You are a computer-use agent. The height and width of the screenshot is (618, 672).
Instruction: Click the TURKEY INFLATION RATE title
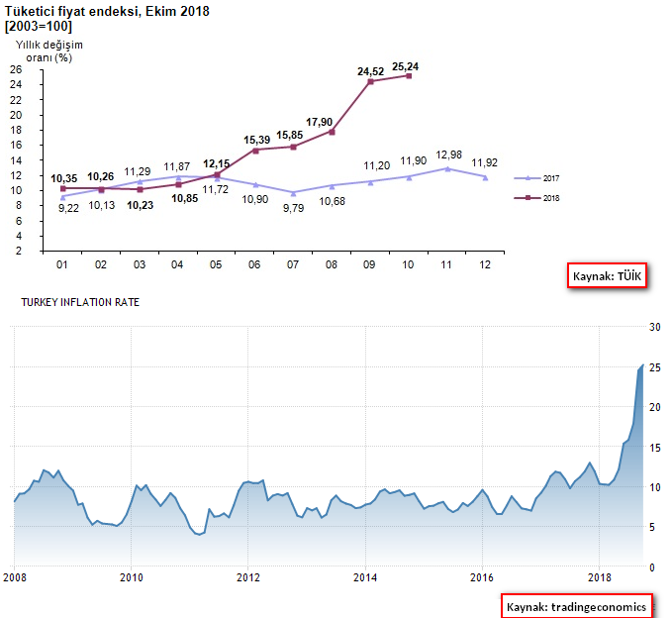pyautogui.click(x=80, y=302)
